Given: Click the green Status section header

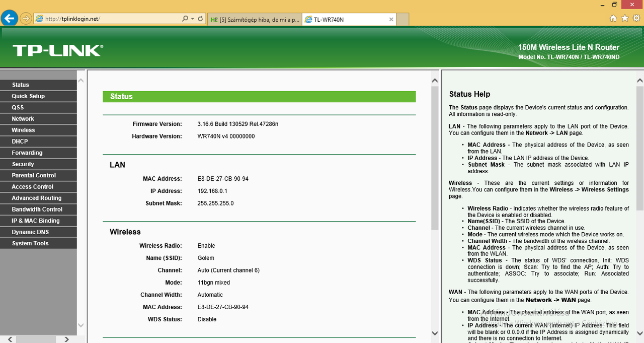Looking at the screenshot, I should tap(259, 96).
